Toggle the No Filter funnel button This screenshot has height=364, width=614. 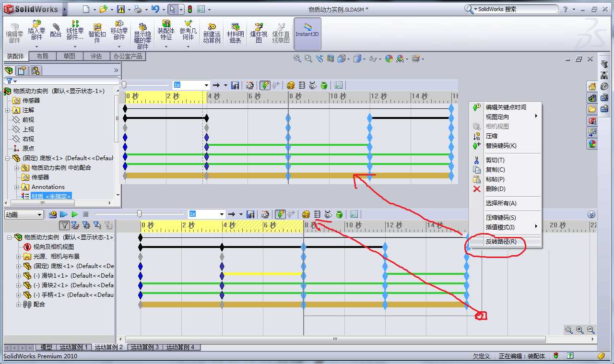tap(65, 225)
